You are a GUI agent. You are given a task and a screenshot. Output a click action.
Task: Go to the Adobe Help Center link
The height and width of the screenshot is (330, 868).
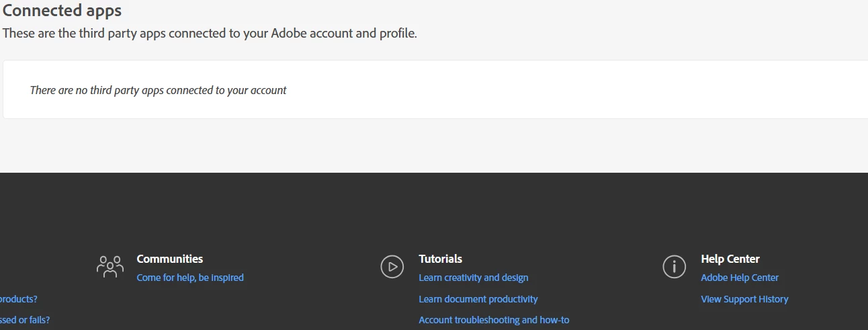[x=740, y=278]
